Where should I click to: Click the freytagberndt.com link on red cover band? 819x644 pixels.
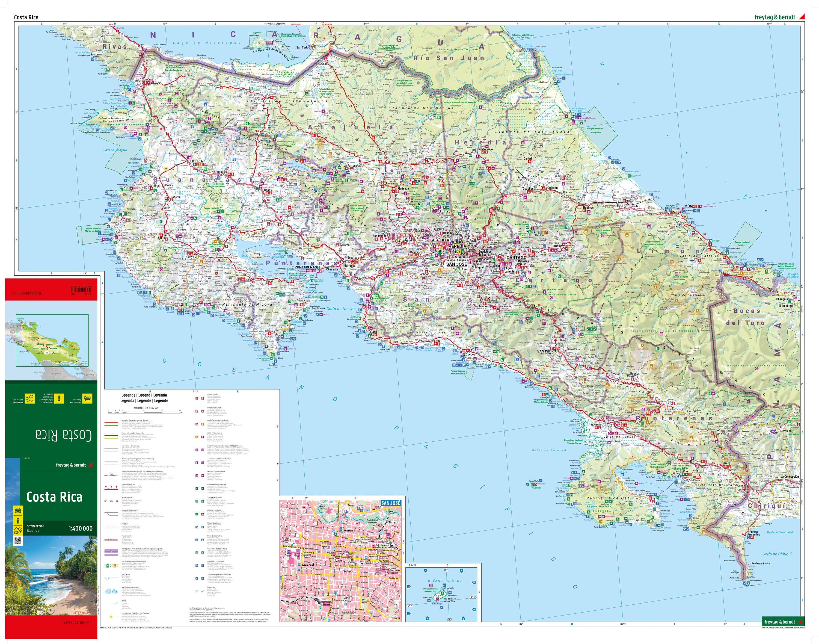click(x=77, y=622)
